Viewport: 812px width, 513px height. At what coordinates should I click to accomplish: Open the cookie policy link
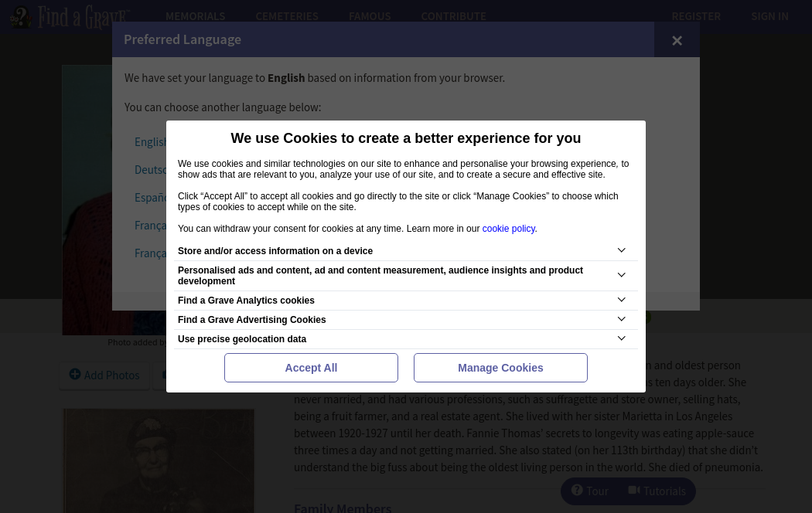[x=508, y=229]
